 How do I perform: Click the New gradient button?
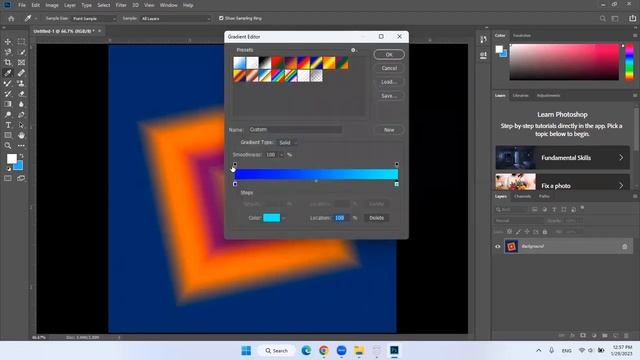pos(389,130)
